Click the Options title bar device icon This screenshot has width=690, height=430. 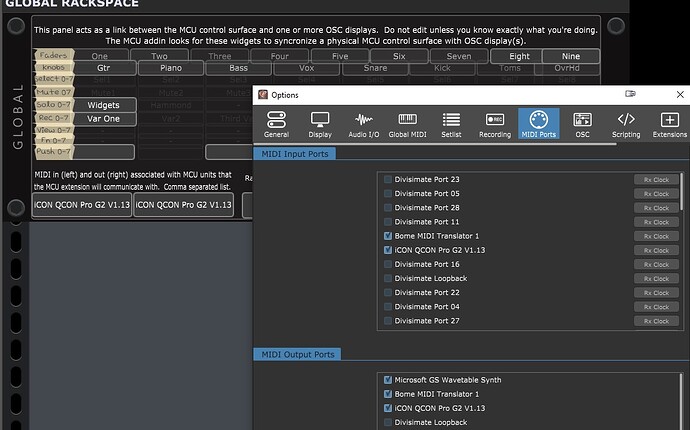point(630,93)
